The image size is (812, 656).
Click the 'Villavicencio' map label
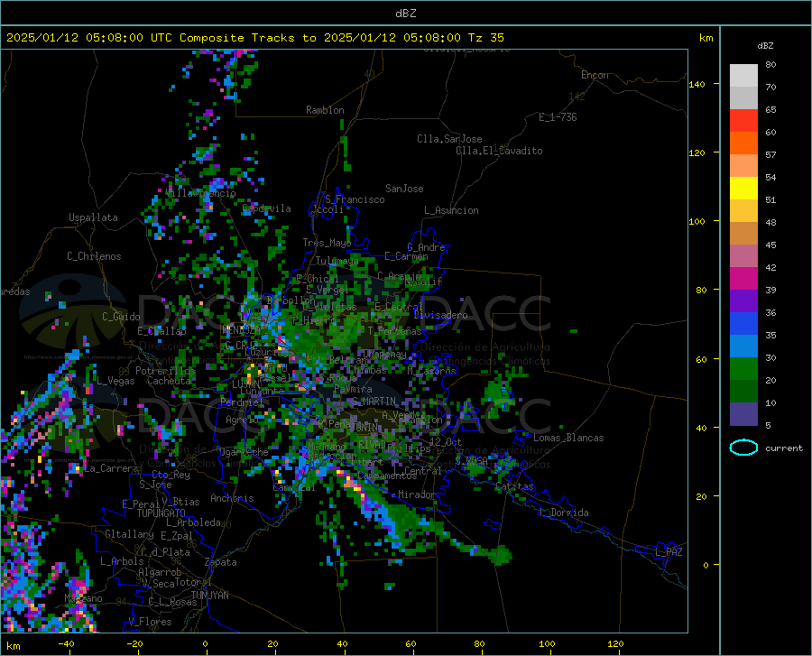coord(201,193)
